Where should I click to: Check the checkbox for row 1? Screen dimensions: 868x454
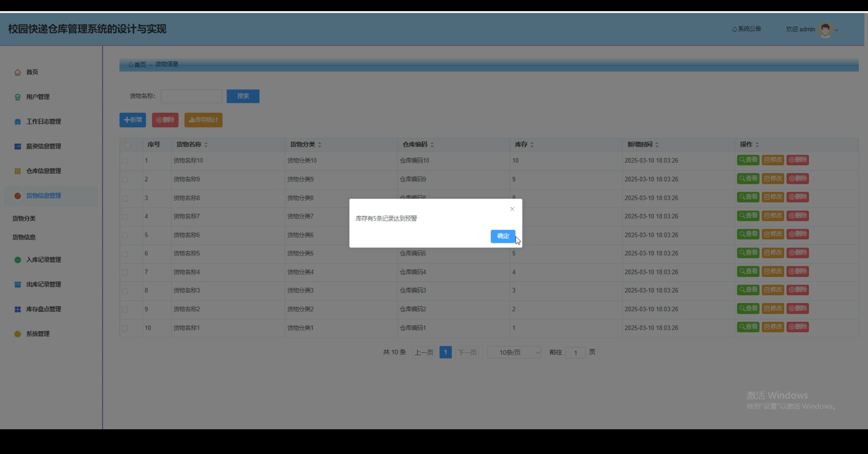(125, 161)
